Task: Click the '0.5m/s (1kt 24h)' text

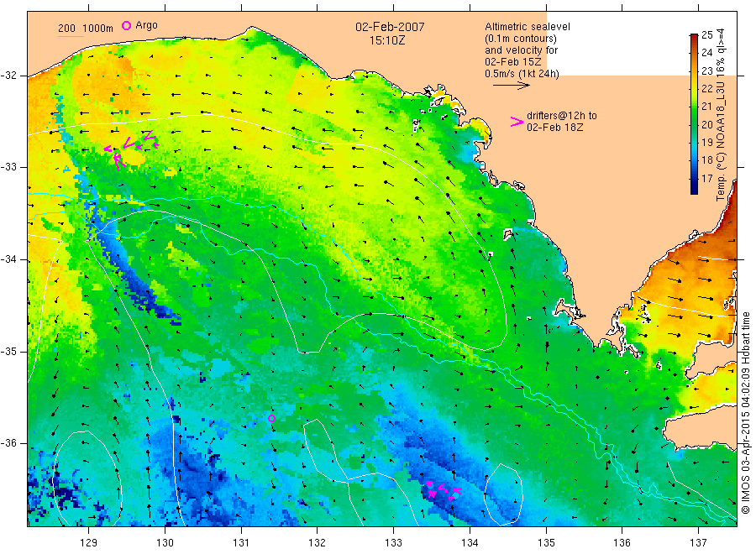Action: coord(522,74)
